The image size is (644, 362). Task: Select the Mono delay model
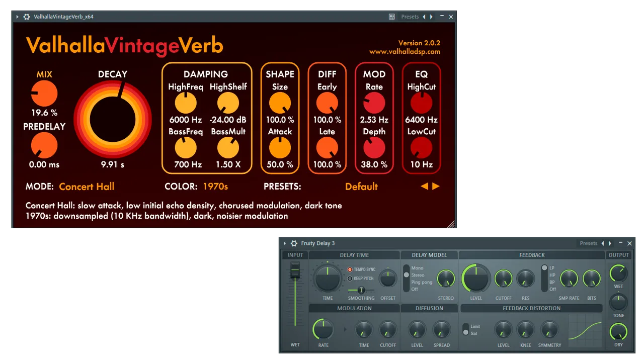pos(418,268)
